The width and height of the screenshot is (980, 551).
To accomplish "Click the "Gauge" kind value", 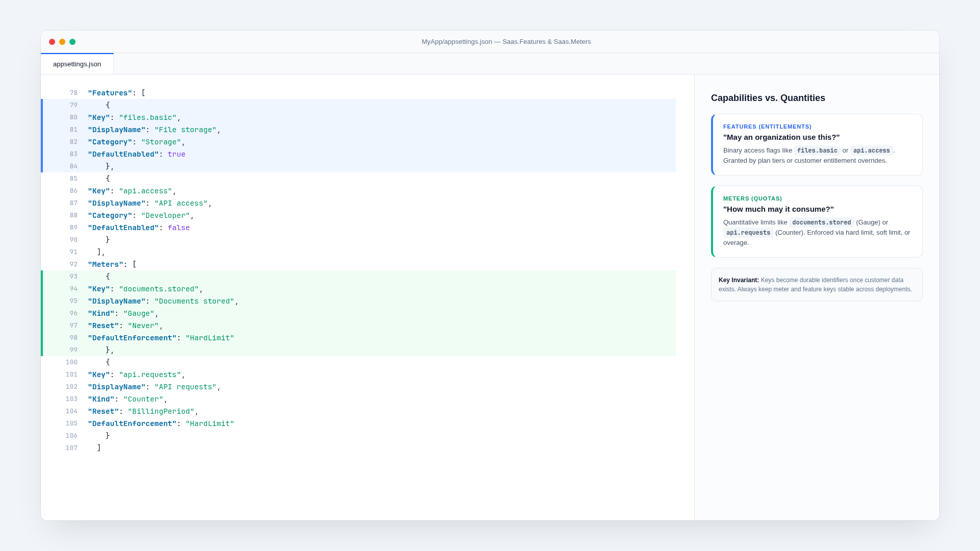I will click(139, 313).
